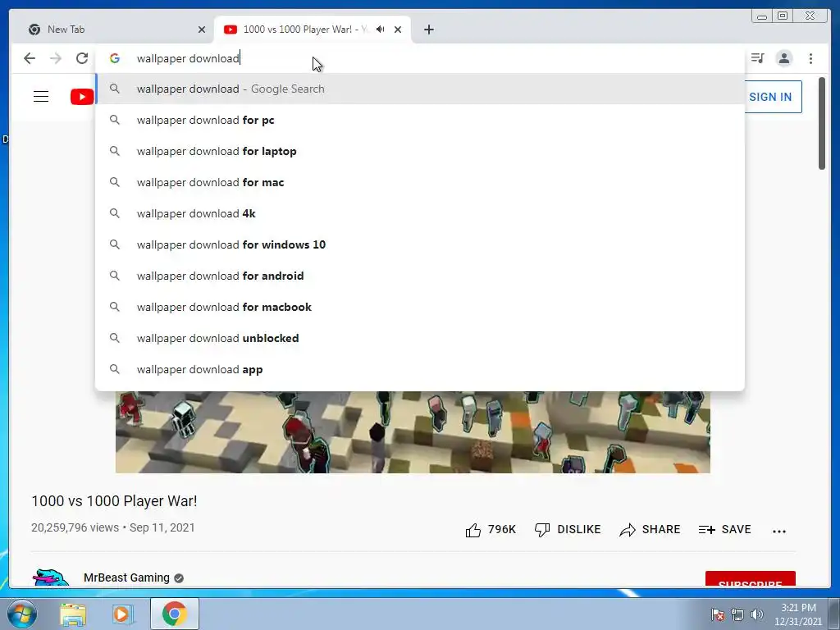Click the Minecraft video player frame
The image size is (840, 630).
[413, 431]
